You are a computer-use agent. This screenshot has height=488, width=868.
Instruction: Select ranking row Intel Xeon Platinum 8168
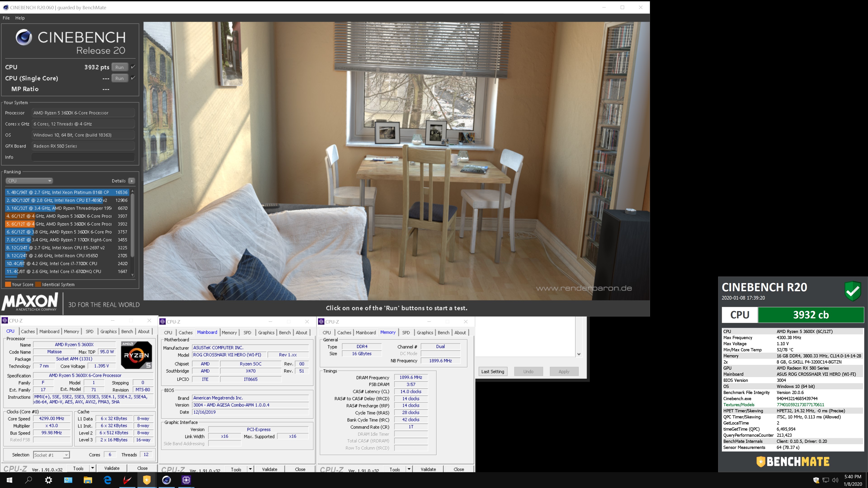[67, 192]
